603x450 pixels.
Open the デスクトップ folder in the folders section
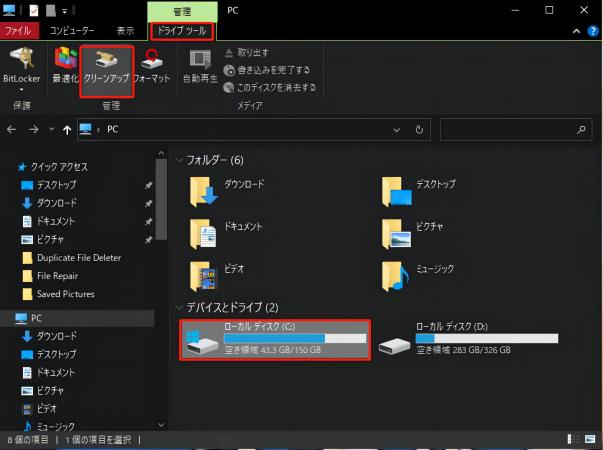point(418,191)
